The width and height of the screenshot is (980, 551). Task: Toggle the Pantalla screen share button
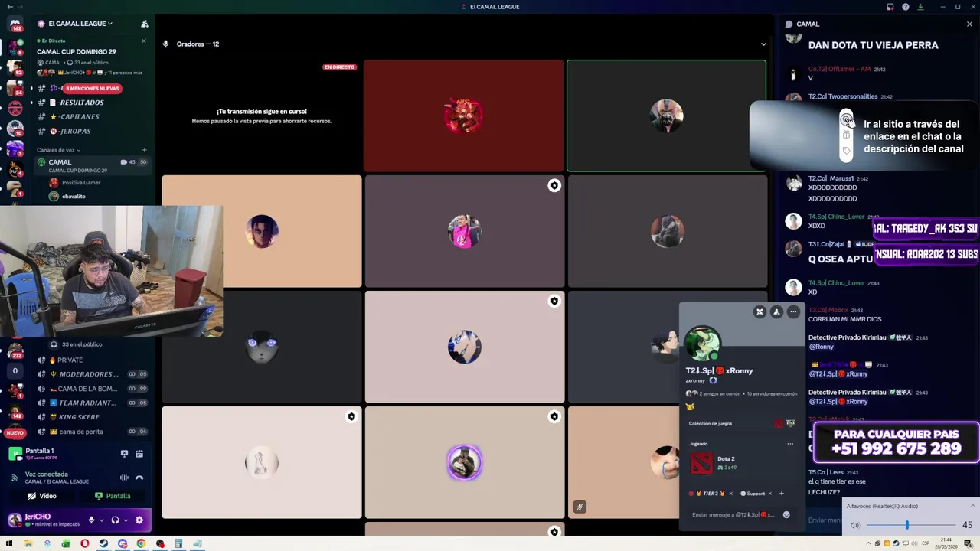tap(113, 496)
